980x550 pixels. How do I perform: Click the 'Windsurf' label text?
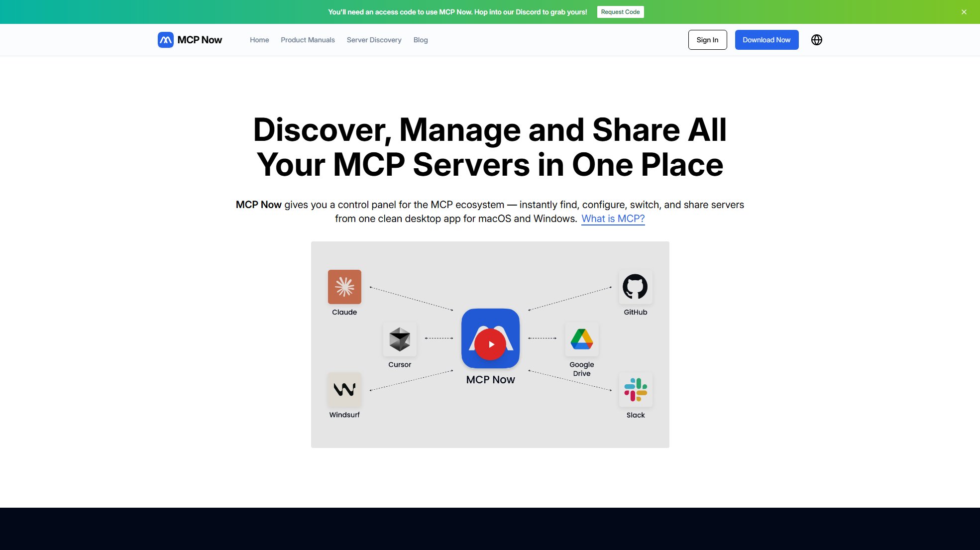tap(344, 415)
